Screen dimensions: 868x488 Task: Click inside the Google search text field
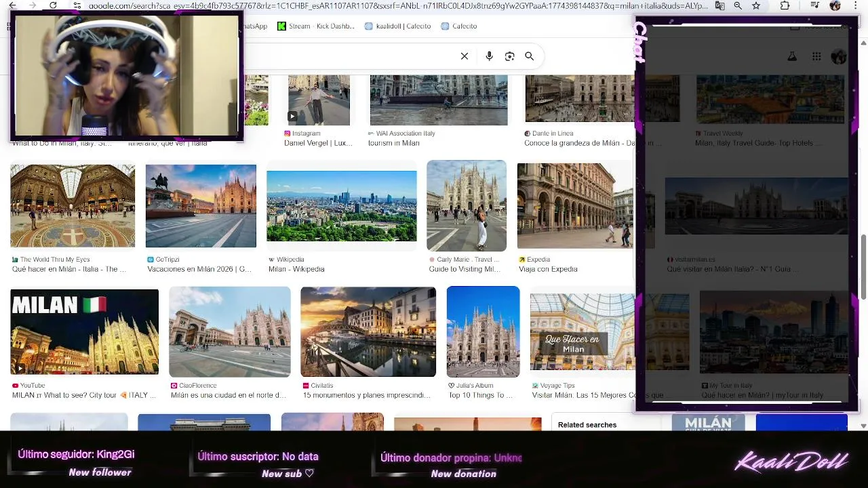click(349, 56)
